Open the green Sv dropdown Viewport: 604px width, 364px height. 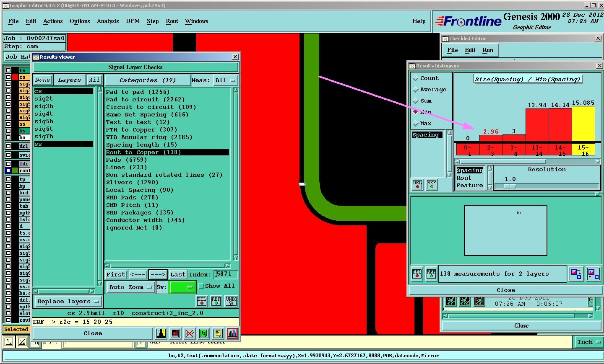click(x=182, y=287)
